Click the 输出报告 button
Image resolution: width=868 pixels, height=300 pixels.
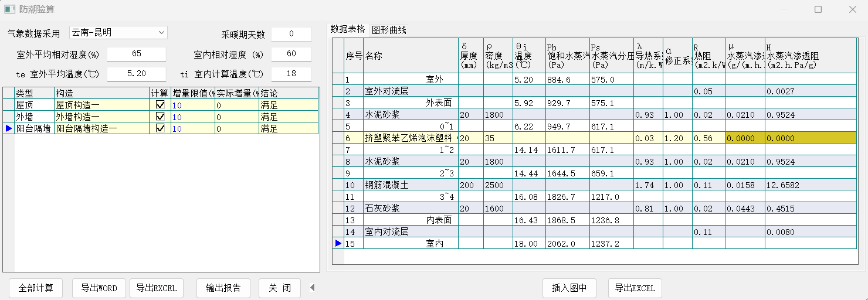(223, 288)
